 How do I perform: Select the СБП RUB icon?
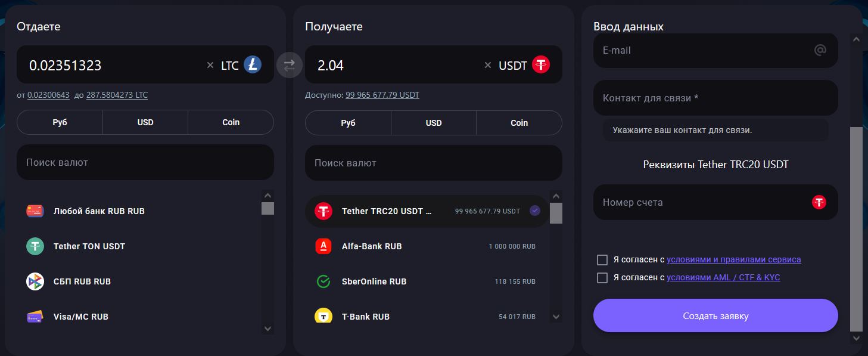pyautogui.click(x=35, y=281)
